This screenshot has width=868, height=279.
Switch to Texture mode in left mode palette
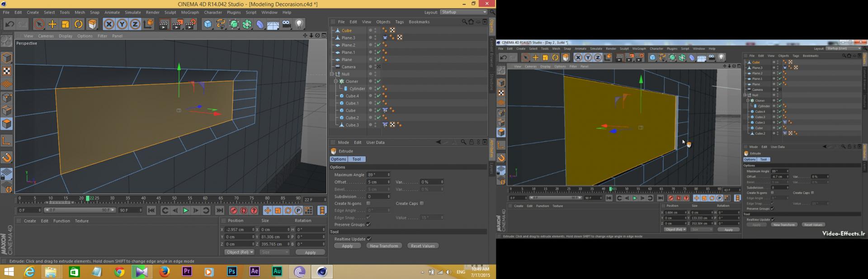click(7, 71)
